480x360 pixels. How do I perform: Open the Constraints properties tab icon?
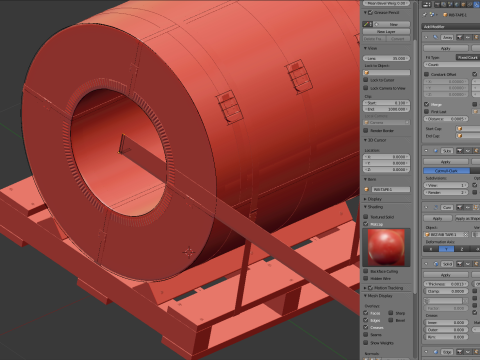(469, 5)
